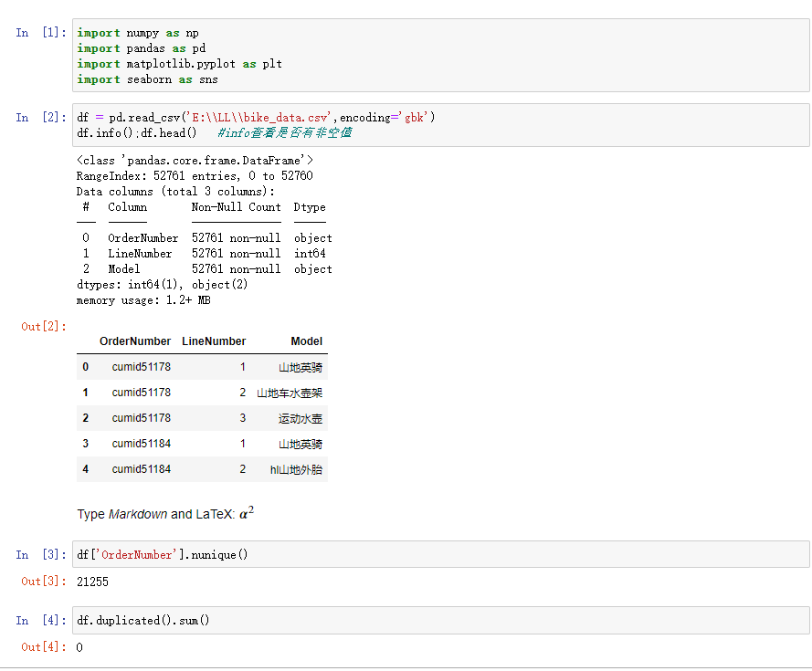Click the pd.read_csv code cell
Screen dimensions: 812x671
click(x=440, y=125)
